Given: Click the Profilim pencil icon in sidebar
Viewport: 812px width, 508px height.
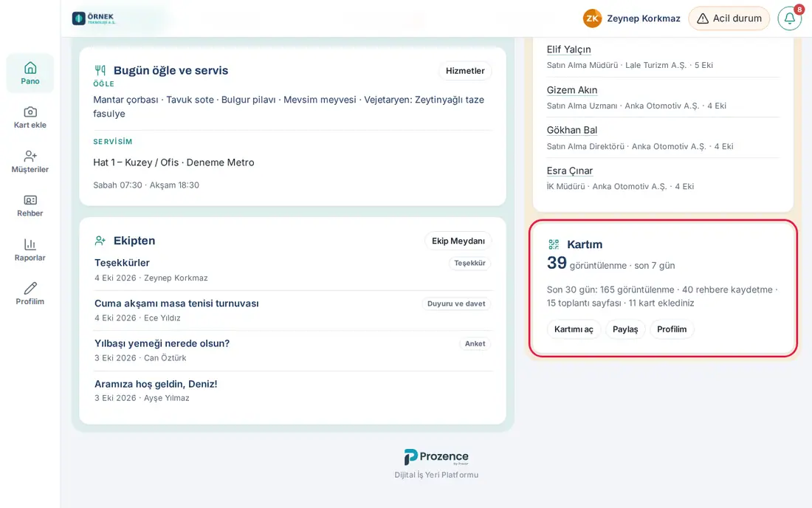Looking at the screenshot, I should tap(30, 289).
